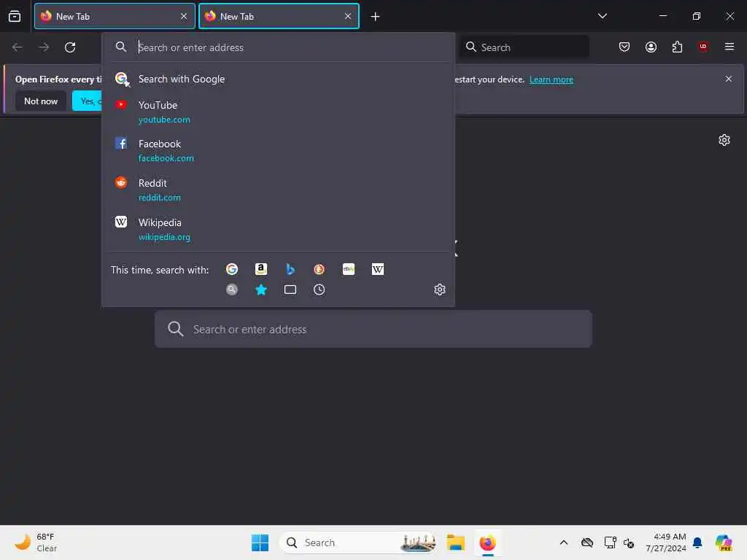Select Search with Google suggestion
The width and height of the screenshot is (747, 560).
point(278,79)
